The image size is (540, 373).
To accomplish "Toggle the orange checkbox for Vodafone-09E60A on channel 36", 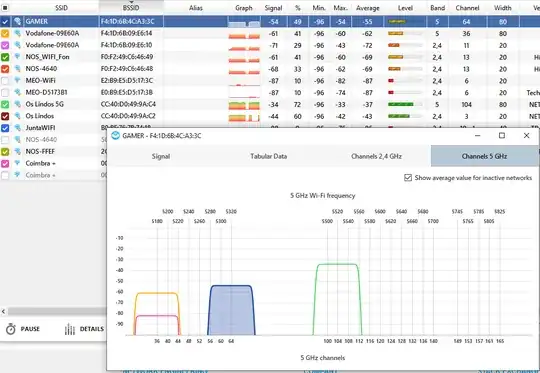I will (5, 33).
